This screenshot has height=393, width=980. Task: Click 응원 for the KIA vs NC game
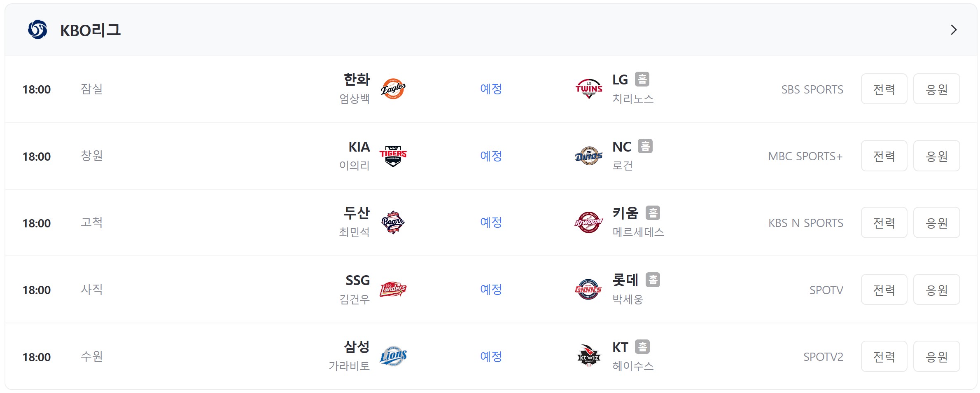pyautogui.click(x=937, y=156)
